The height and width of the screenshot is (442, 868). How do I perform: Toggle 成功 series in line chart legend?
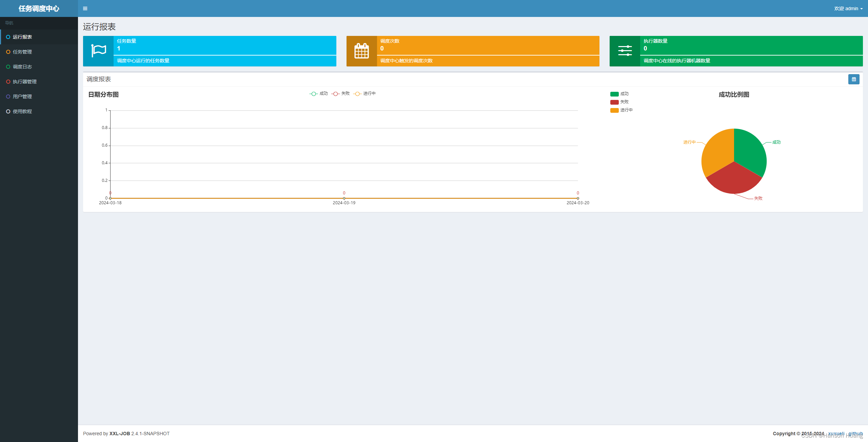pos(319,93)
